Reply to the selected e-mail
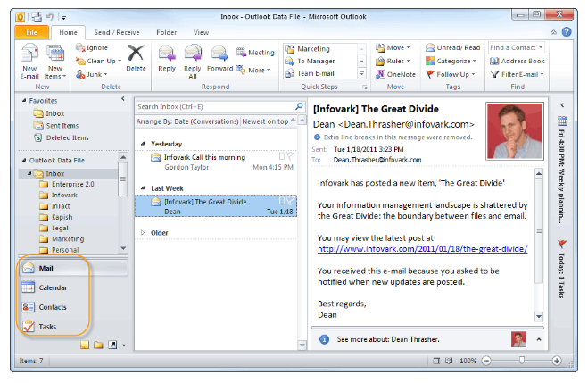This screenshot has width=588, height=383. [x=167, y=58]
